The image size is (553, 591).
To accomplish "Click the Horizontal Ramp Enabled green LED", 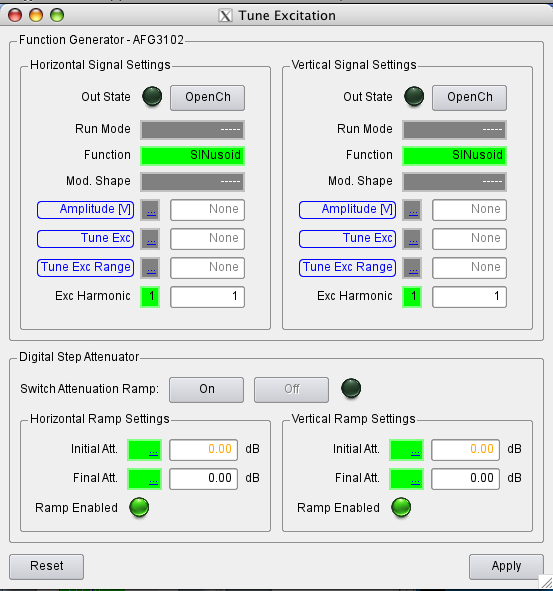I will [x=139, y=507].
